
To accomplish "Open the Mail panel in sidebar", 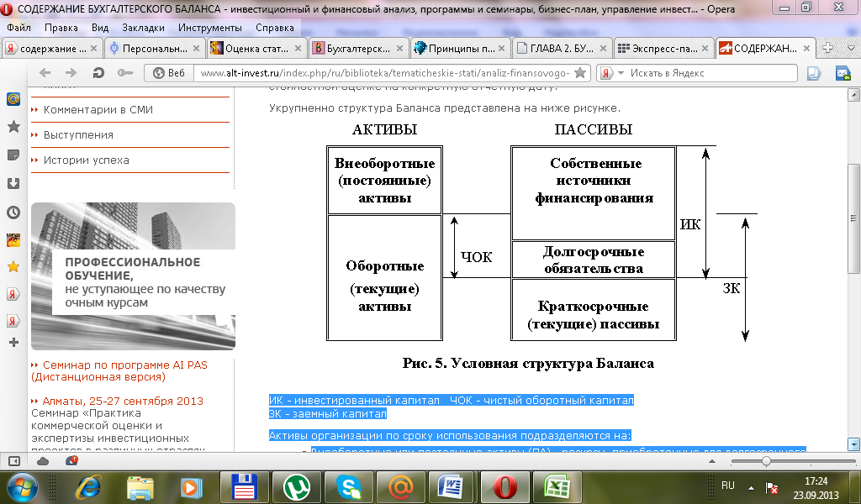I will (13, 99).
